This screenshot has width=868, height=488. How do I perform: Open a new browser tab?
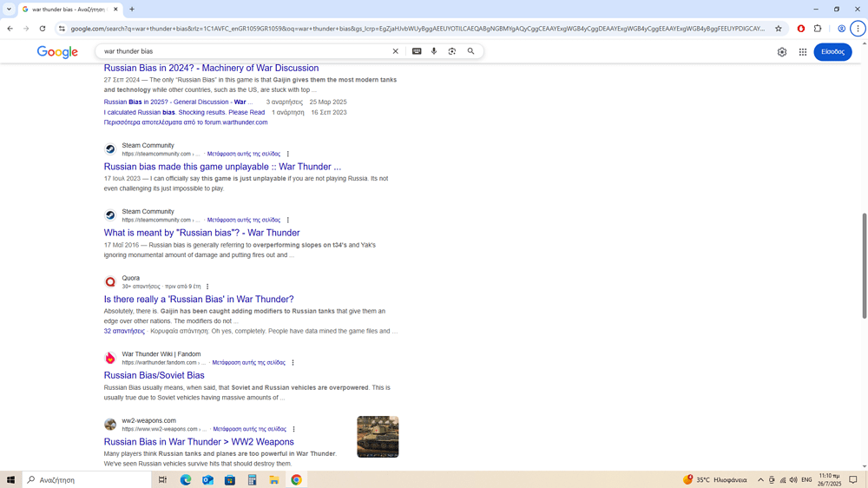[132, 9]
